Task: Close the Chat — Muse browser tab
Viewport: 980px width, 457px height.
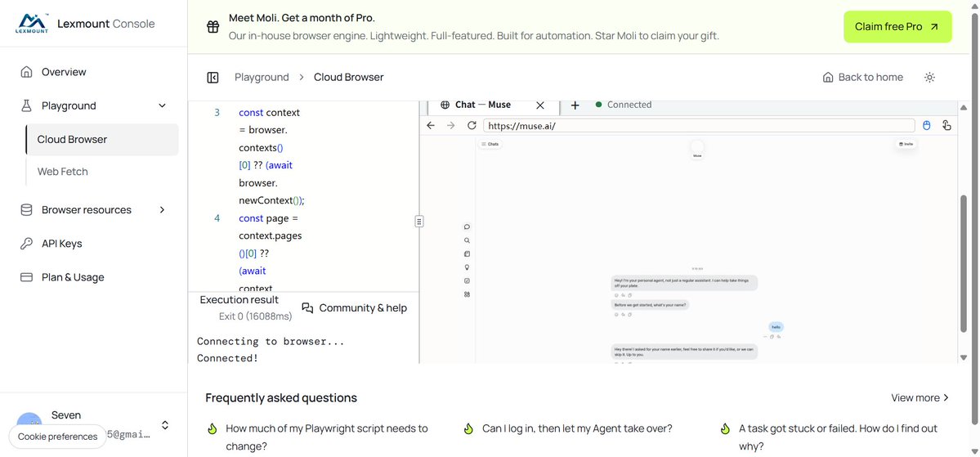Action: 540,105
